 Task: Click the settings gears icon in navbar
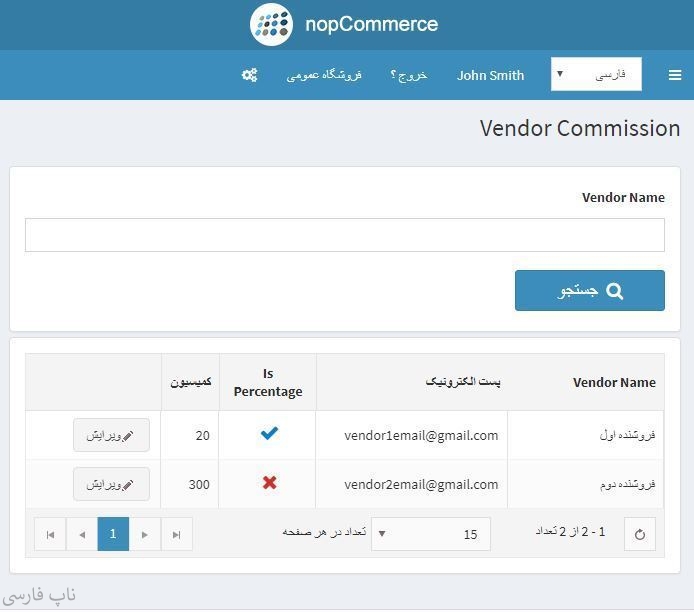(x=249, y=75)
